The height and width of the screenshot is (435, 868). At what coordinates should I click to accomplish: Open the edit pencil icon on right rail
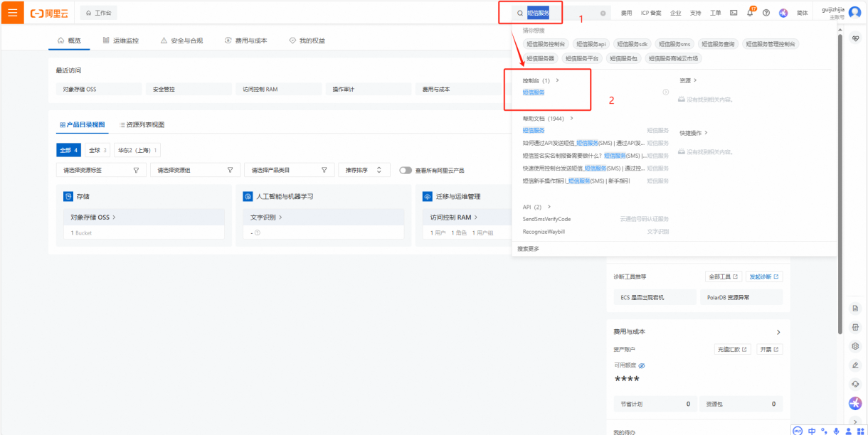click(x=856, y=365)
